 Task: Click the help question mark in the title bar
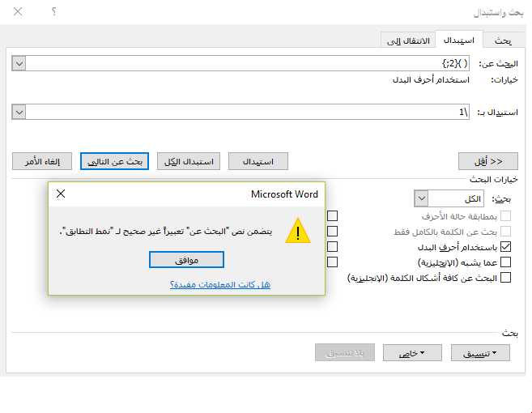pos(54,11)
